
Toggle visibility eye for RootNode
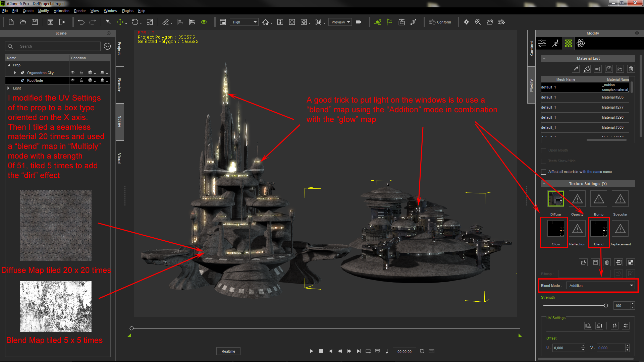(72, 80)
